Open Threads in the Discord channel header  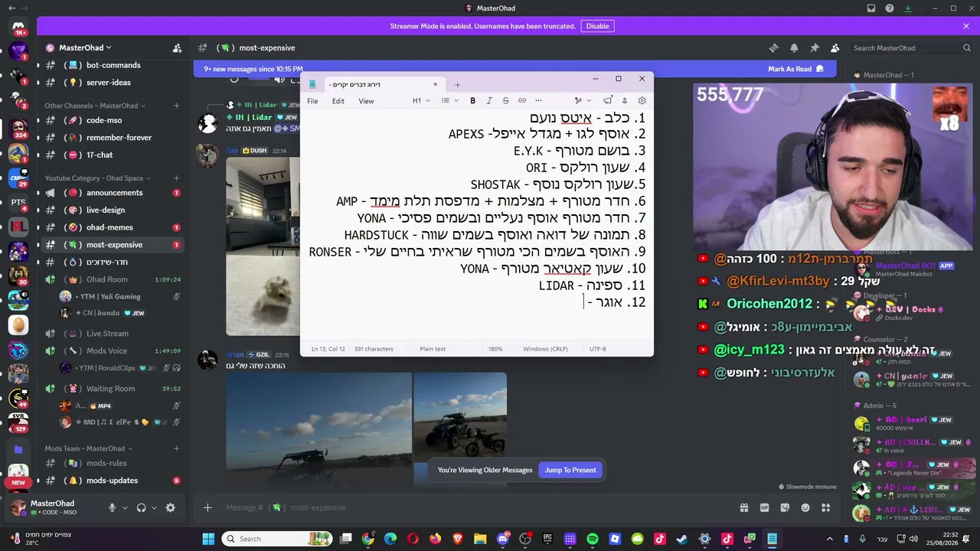[773, 47]
